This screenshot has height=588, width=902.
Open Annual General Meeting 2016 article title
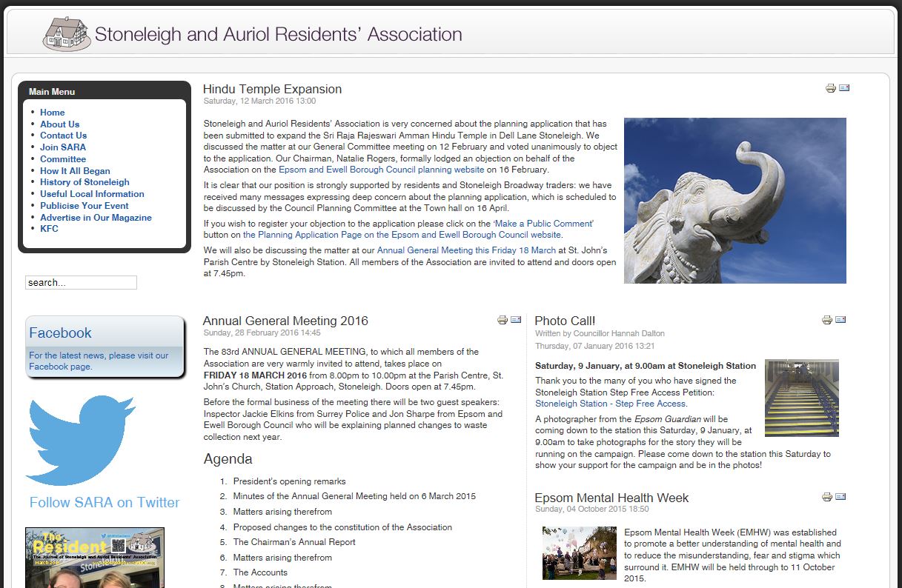(x=285, y=321)
